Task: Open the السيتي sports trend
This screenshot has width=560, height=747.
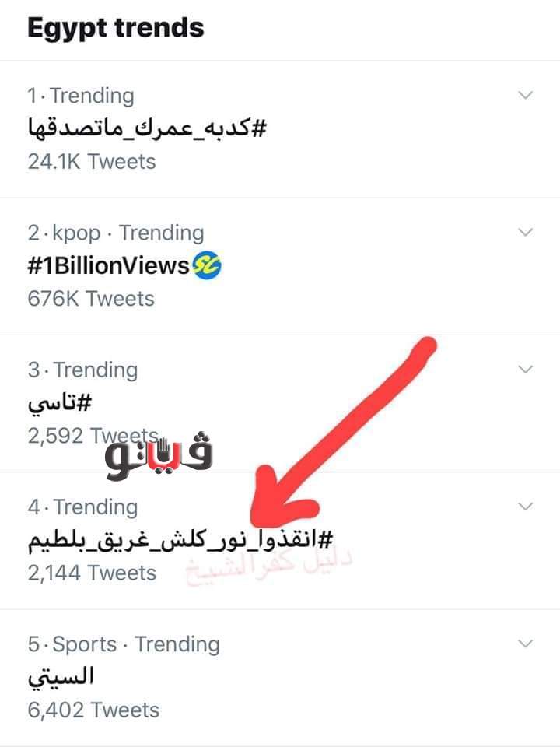Action: tap(61, 677)
